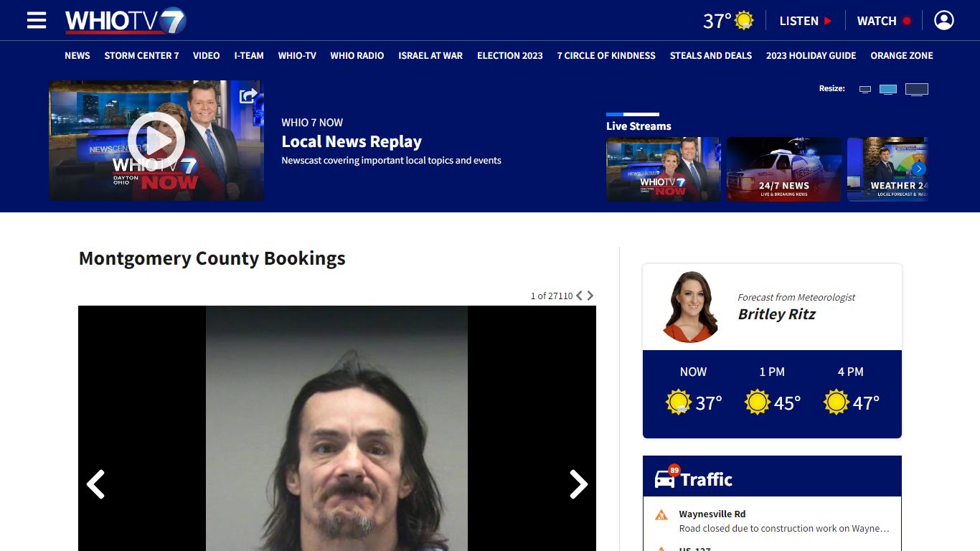
Task: Open the hamburger main menu
Action: pos(37,20)
